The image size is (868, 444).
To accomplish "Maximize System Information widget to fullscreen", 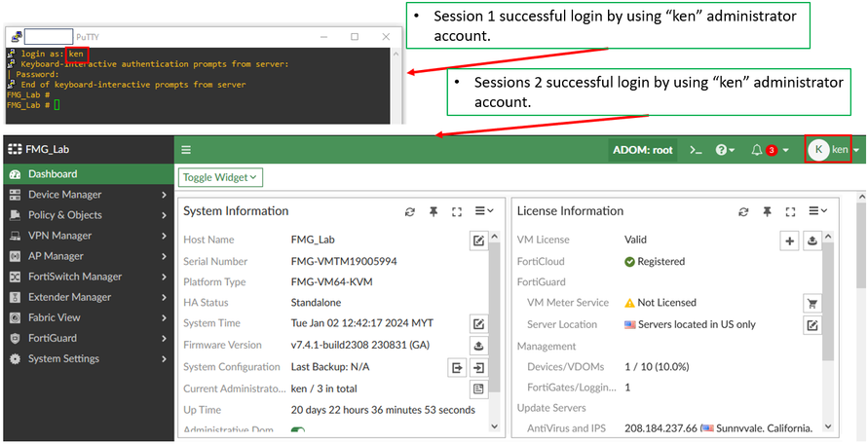I will [x=456, y=211].
